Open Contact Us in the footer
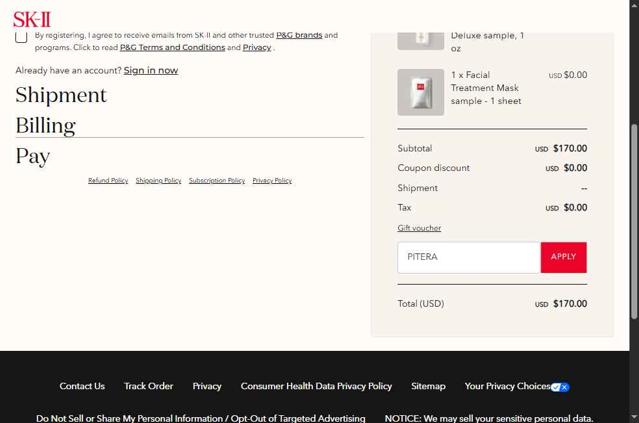Viewport: 639px width, 423px height. coord(82,386)
